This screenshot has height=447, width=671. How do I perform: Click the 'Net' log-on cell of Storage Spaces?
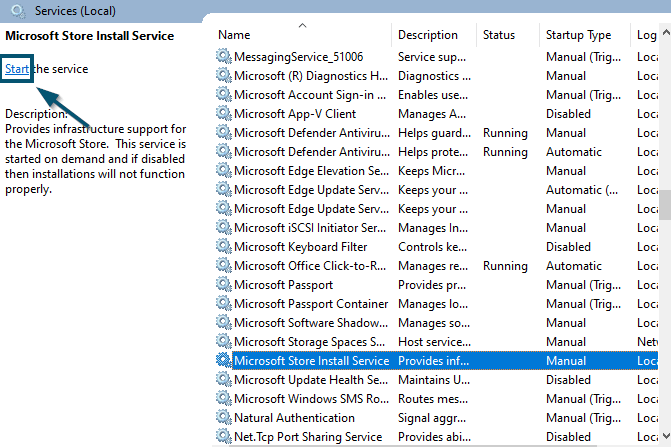click(x=647, y=342)
